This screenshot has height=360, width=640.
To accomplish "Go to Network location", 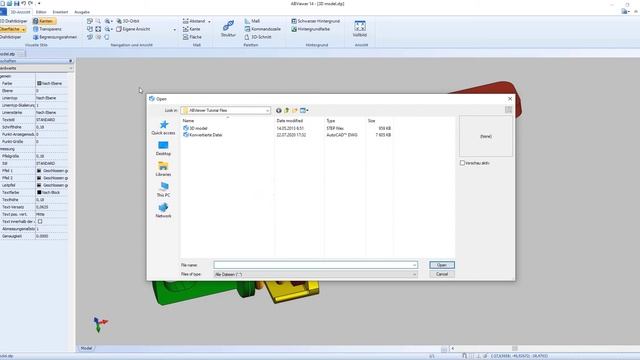I will point(163,211).
